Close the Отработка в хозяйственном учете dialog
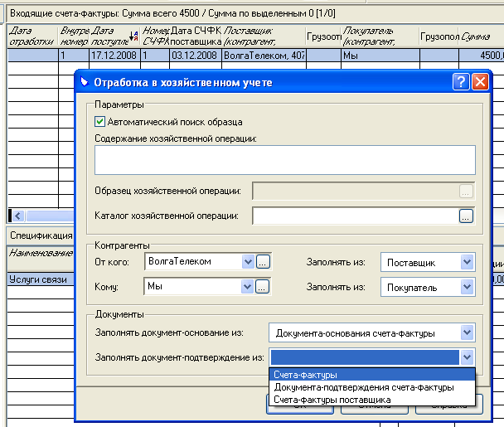The image size is (504, 427). (x=480, y=82)
